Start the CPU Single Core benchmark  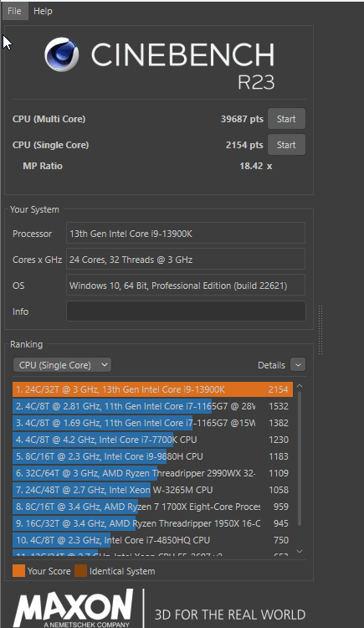[286, 145]
